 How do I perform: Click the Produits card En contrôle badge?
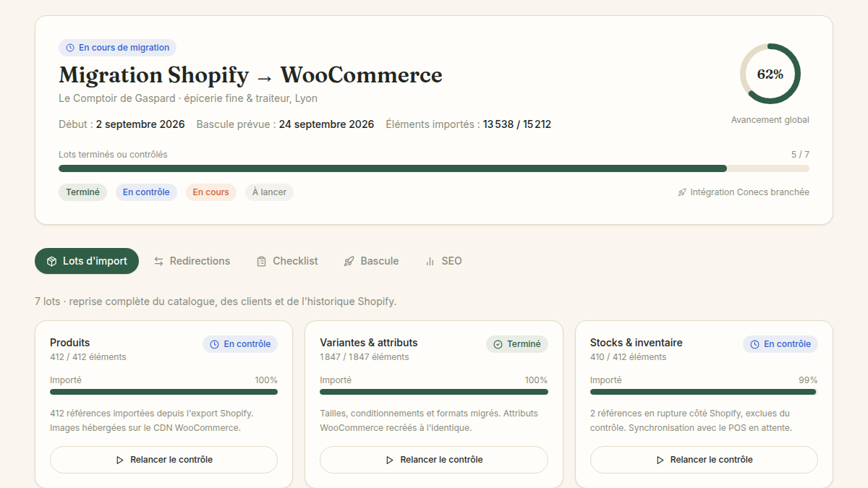coord(240,344)
